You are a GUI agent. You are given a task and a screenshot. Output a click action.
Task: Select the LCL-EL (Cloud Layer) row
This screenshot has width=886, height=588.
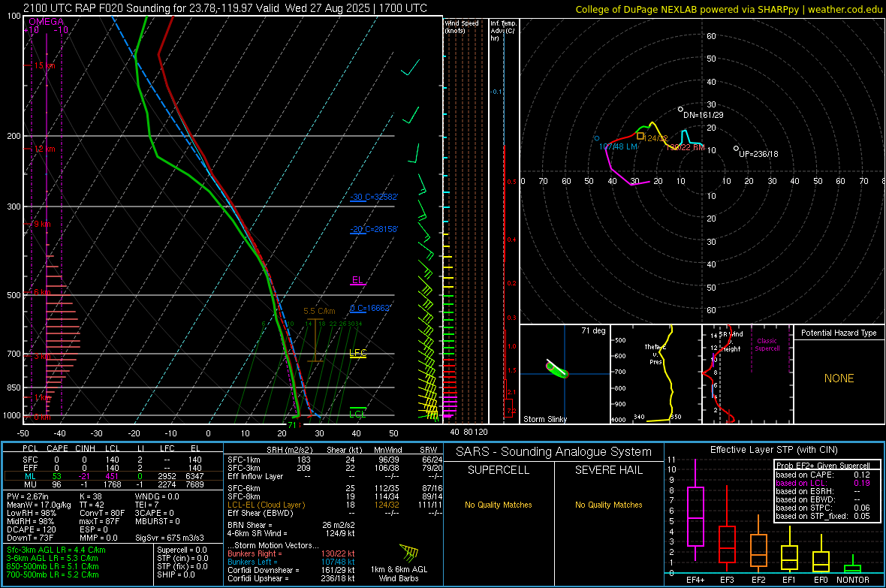tap(335, 505)
